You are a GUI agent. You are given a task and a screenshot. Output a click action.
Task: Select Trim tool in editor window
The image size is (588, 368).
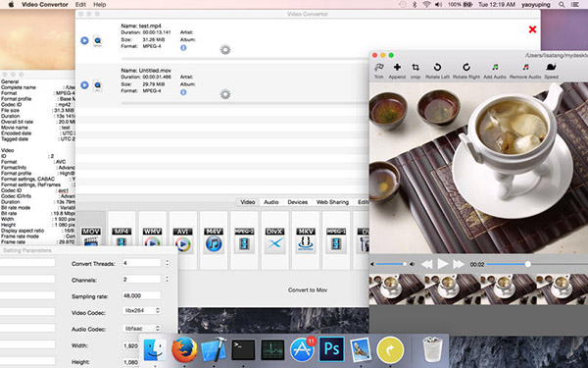tap(378, 71)
